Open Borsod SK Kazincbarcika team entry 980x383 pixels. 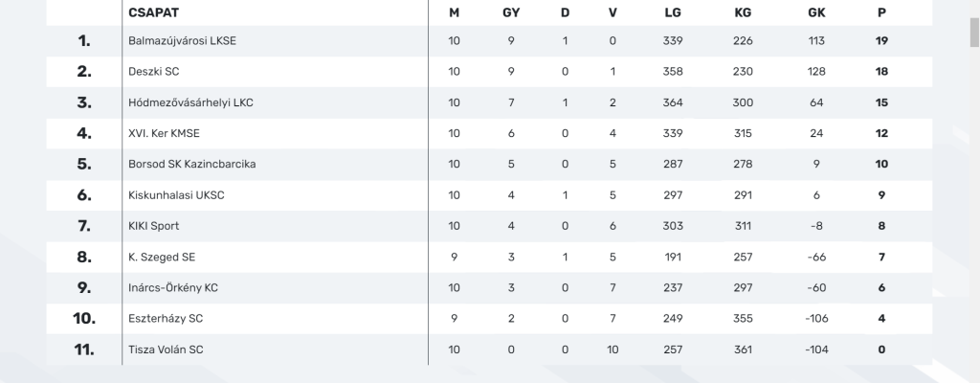(191, 164)
